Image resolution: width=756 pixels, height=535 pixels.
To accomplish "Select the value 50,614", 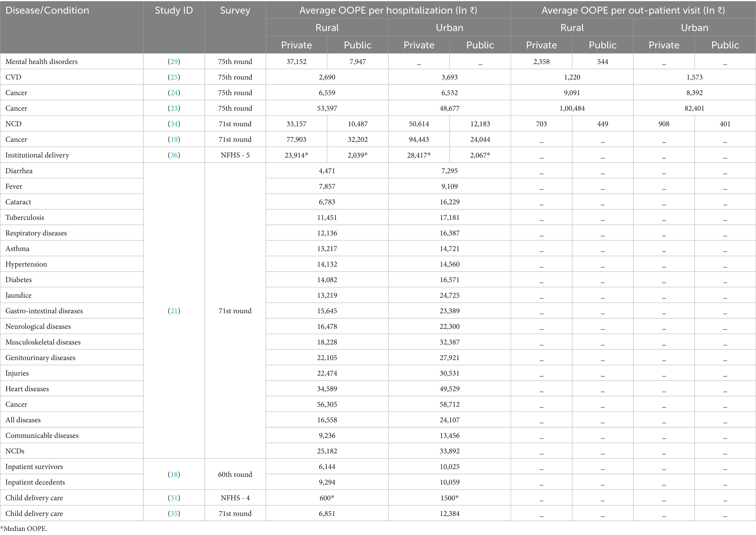I will coord(419,124).
